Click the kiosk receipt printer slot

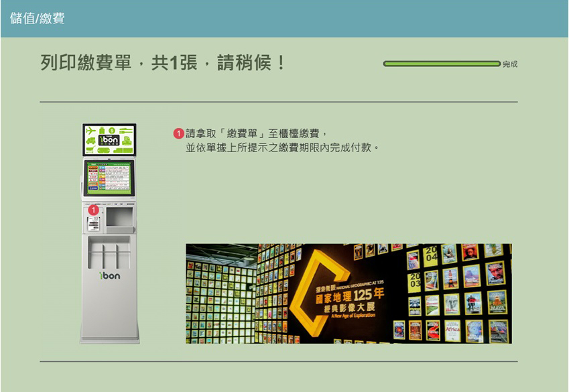tap(92, 224)
